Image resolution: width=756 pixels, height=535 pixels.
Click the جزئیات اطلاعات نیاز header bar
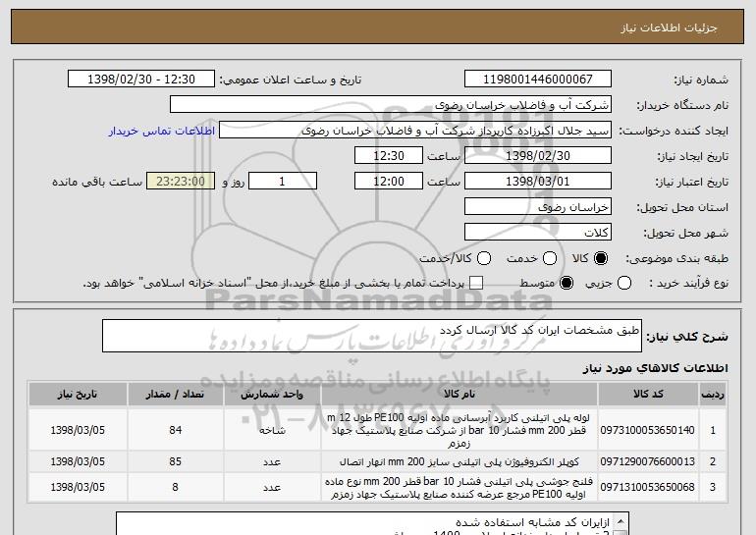click(x=378, y=27)
